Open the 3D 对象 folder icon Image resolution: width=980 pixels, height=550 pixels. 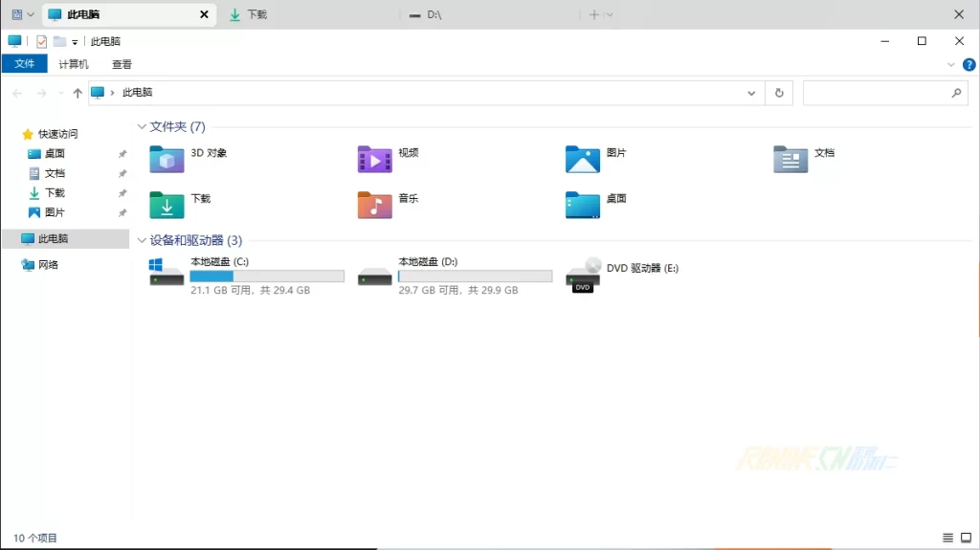[x=167, y=159]
